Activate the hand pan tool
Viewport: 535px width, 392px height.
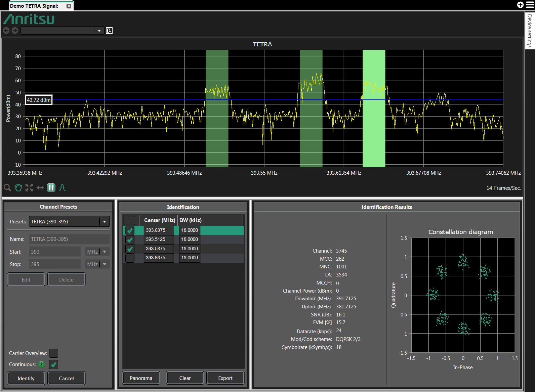18,187
